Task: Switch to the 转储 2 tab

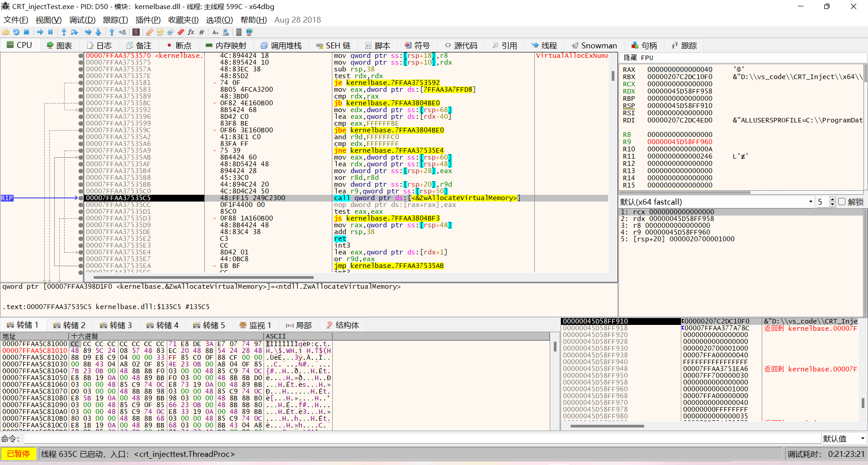Action: coord(69,325)
